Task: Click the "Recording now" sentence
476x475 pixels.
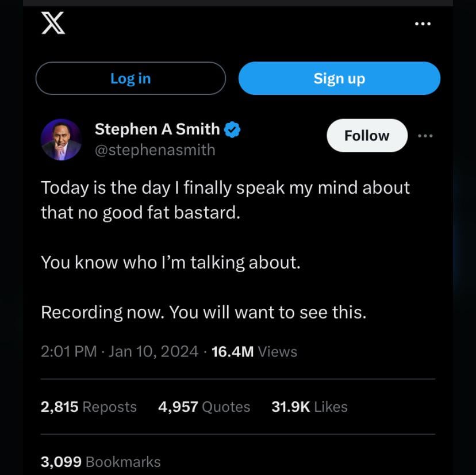Action: pyautogui.click(x=203, y=312)
